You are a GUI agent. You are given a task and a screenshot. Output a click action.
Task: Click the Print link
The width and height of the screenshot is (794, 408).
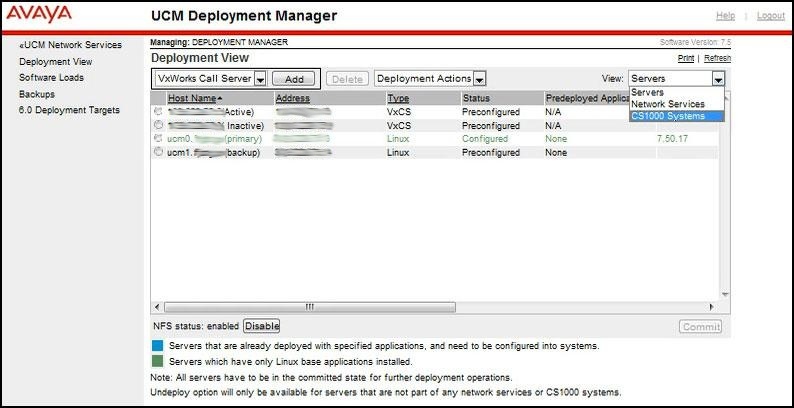[x=686, y=58]
